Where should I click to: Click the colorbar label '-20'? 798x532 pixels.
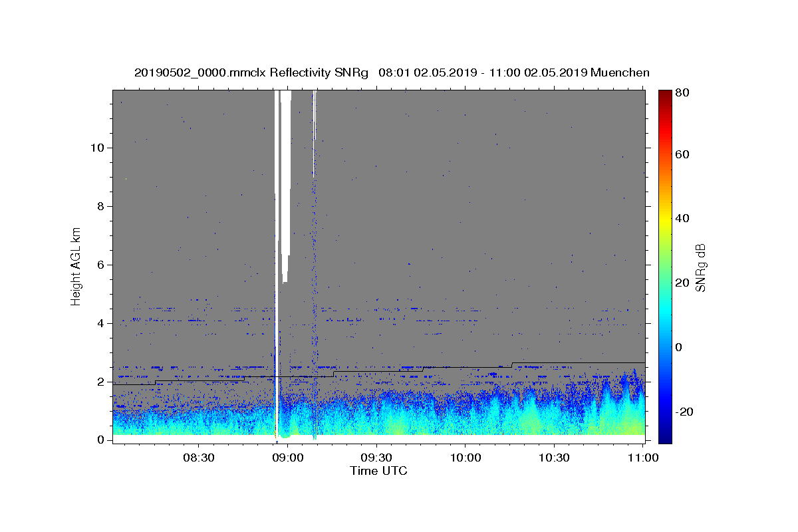coord(685,412)
